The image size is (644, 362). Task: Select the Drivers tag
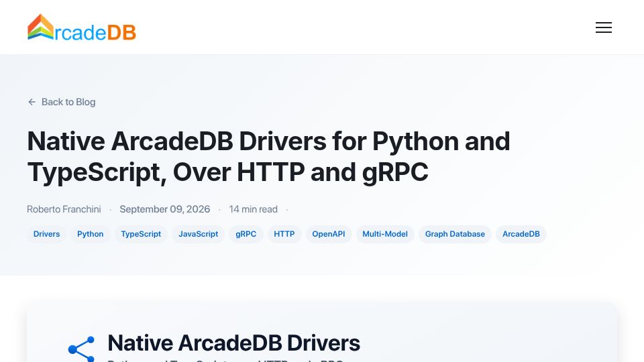[x=46, y=234]
